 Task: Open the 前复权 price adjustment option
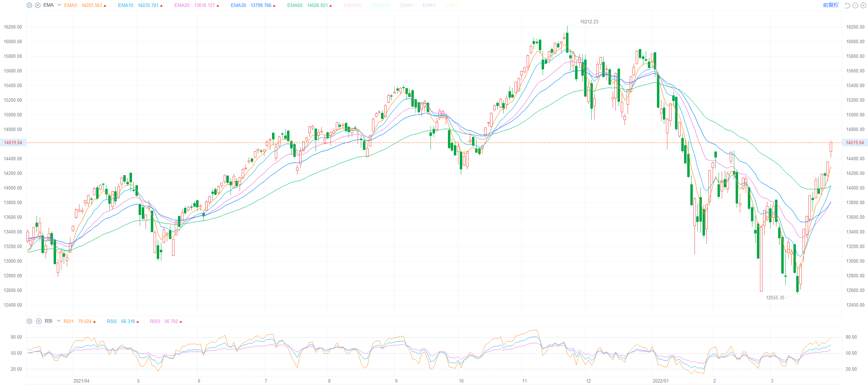[831, 5]
